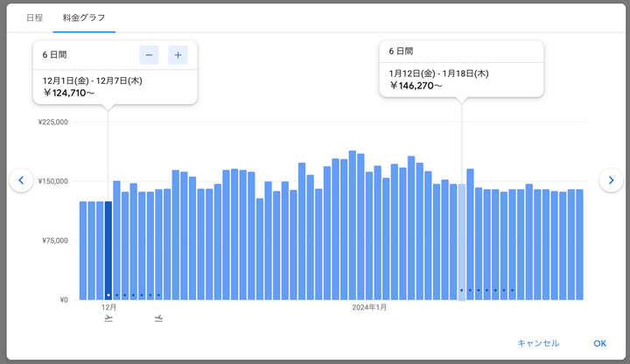Click the landing plane icon below the chart
Screen dimensions: 630x364
coord(158,318)
